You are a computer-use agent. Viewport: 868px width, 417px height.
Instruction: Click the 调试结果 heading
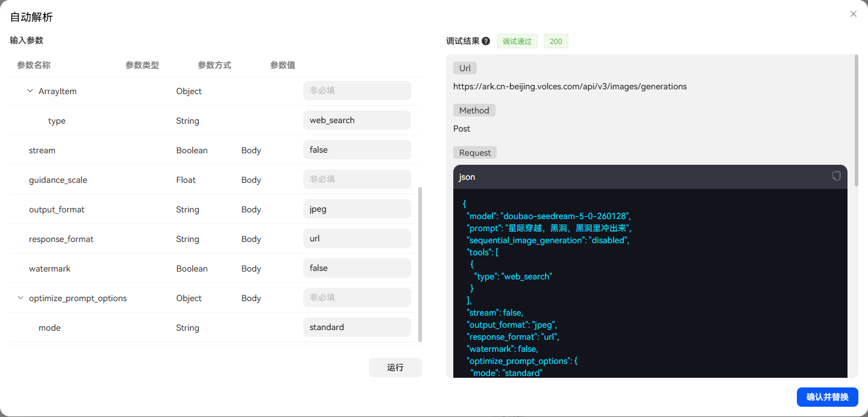click(463, 41)
